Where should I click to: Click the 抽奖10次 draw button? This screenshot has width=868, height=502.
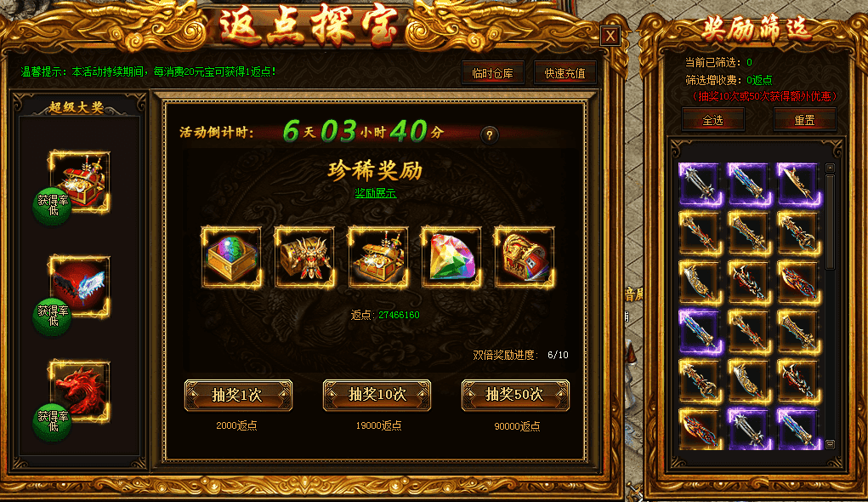coord(377,395)
